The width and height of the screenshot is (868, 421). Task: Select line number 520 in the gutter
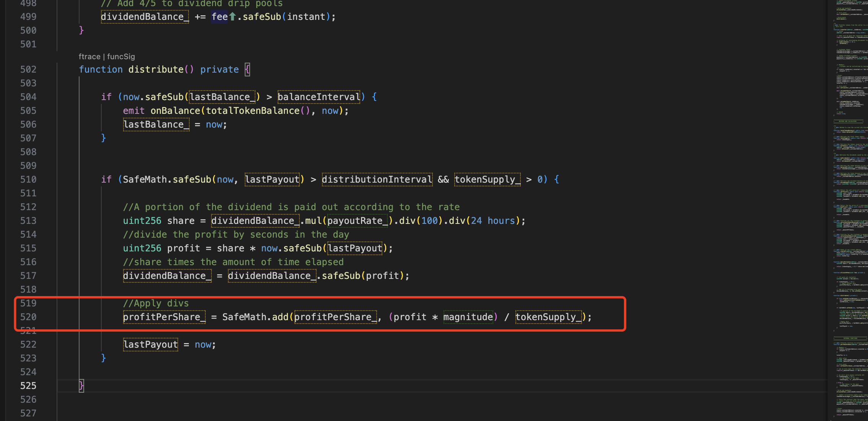[28, 317]
